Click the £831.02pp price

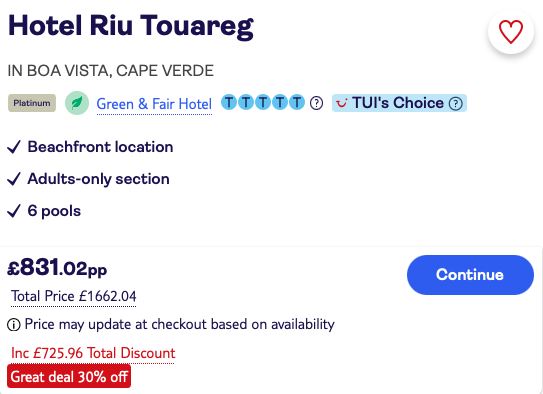tap(57, 268)
